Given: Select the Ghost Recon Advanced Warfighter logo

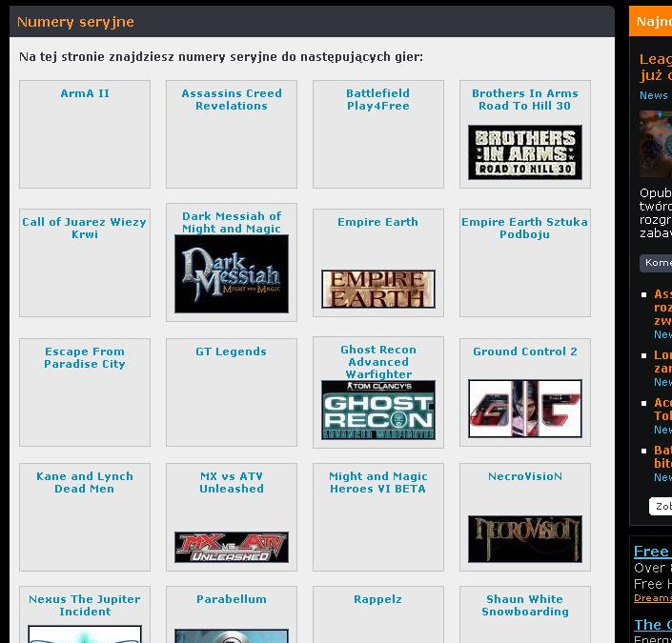Looking at the screenshot, I should (378, 411).
